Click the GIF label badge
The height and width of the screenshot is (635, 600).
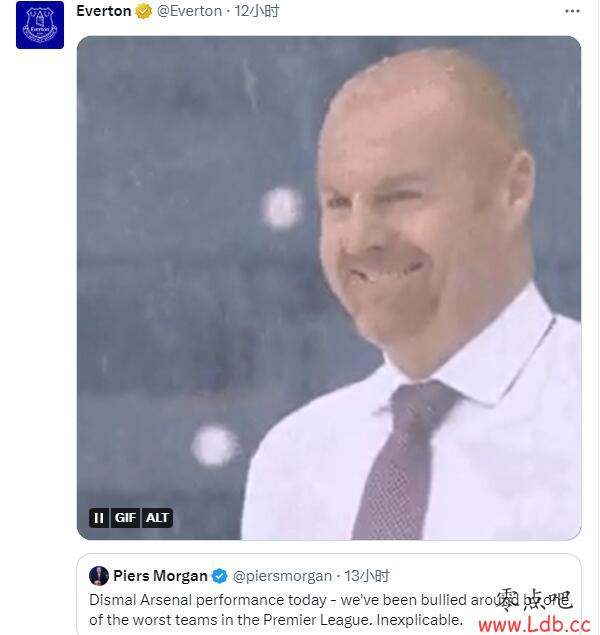(125, 518)
